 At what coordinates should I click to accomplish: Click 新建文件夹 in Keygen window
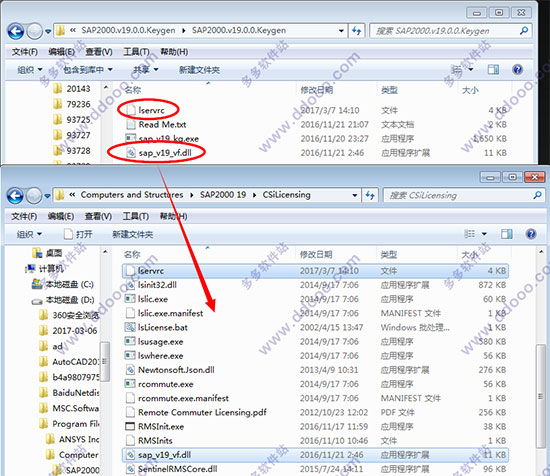click(199, 70)
